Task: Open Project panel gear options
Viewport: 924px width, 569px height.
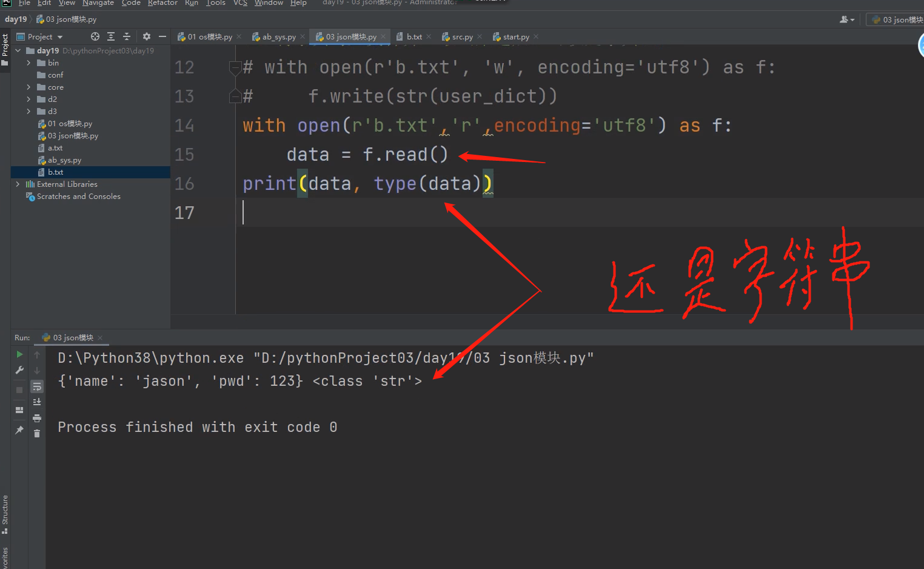Action: (x=147, y=37)
